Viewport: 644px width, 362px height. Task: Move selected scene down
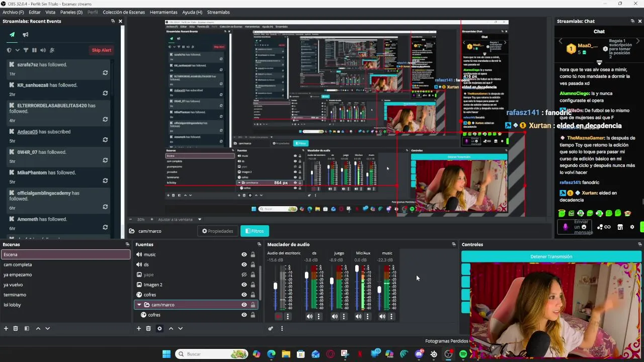tap(47, 328)
